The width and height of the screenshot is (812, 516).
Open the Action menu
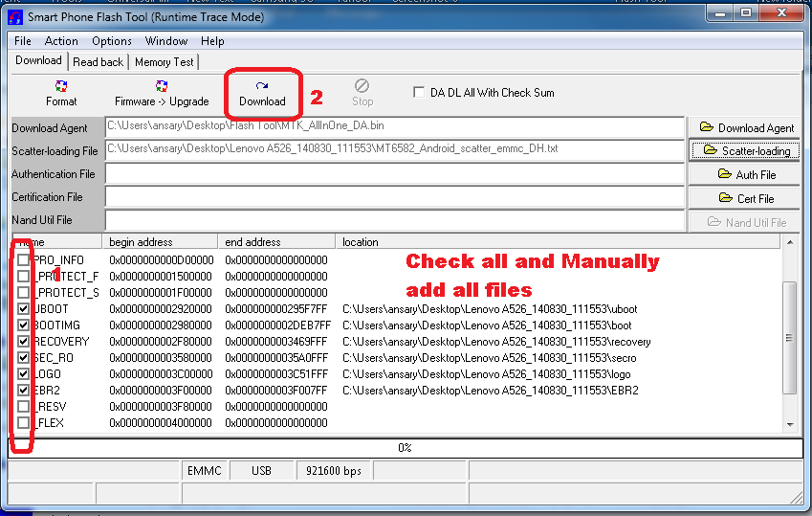tap(61, 41)
